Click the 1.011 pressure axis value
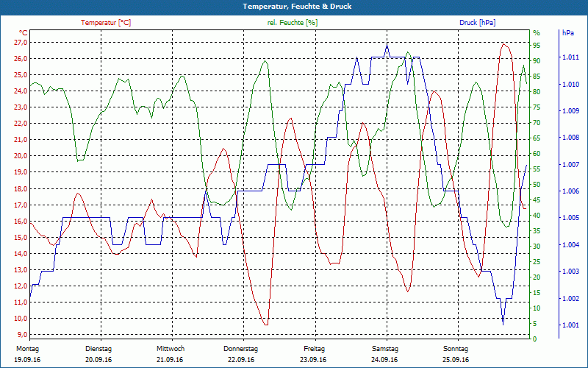This screenshot has height=368, width=588. point(570,57)
